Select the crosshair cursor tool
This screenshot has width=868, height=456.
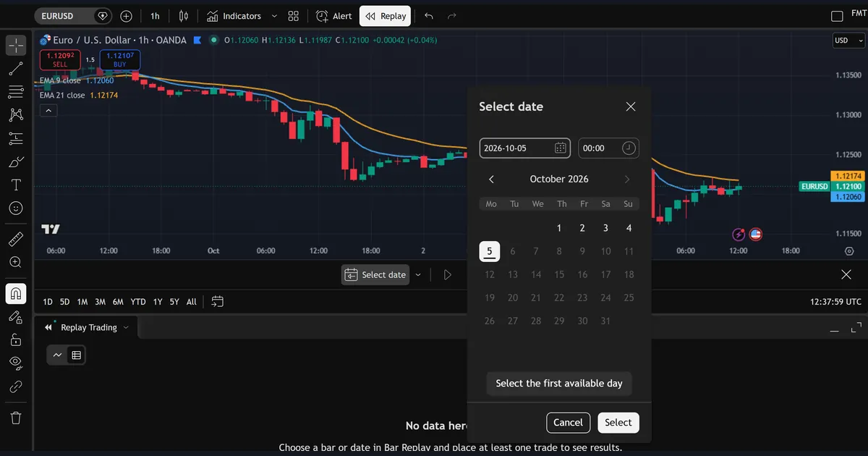[16, 45]
